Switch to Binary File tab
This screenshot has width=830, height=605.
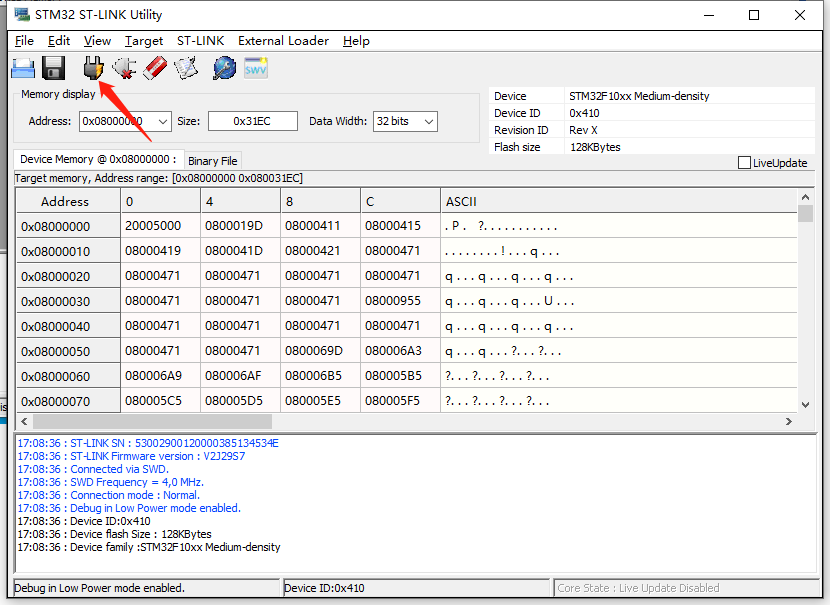tap(213, 161)
